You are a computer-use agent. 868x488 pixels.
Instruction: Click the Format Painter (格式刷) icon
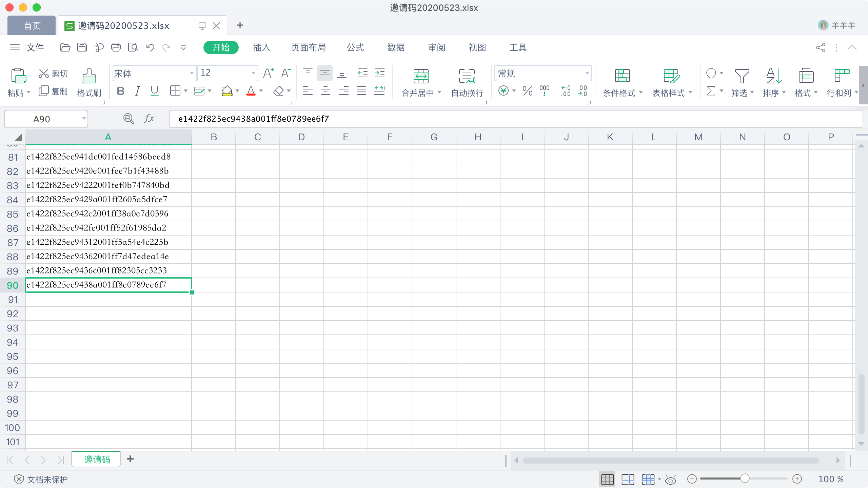pyautogui.click(x=89, y=76)
